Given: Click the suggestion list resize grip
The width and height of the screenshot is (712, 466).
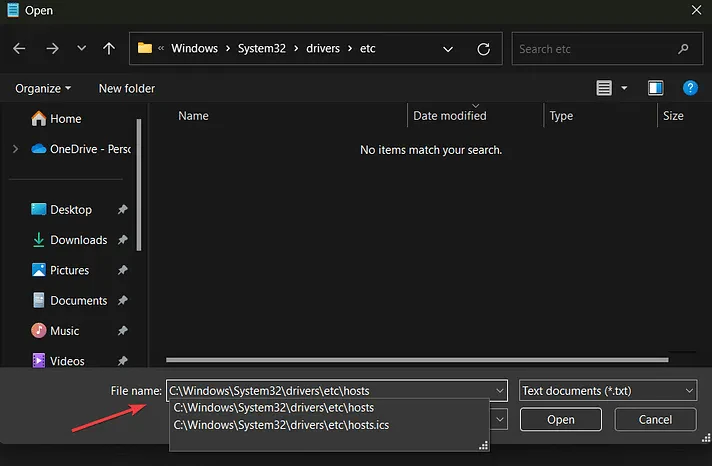Looking at the screenshot, I should (484, 446).
